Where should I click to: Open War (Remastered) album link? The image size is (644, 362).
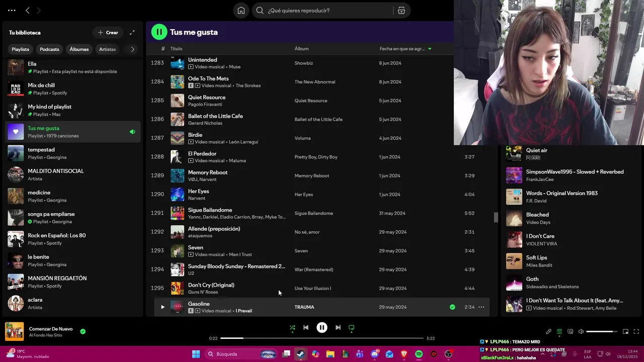(x=313, y=269)
